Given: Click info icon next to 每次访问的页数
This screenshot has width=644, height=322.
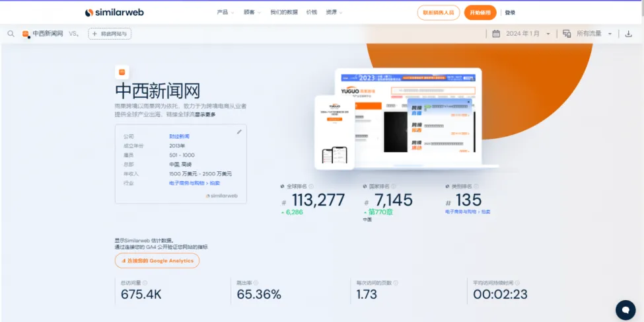Looking at the screenshot, I should tap(396, 283).
